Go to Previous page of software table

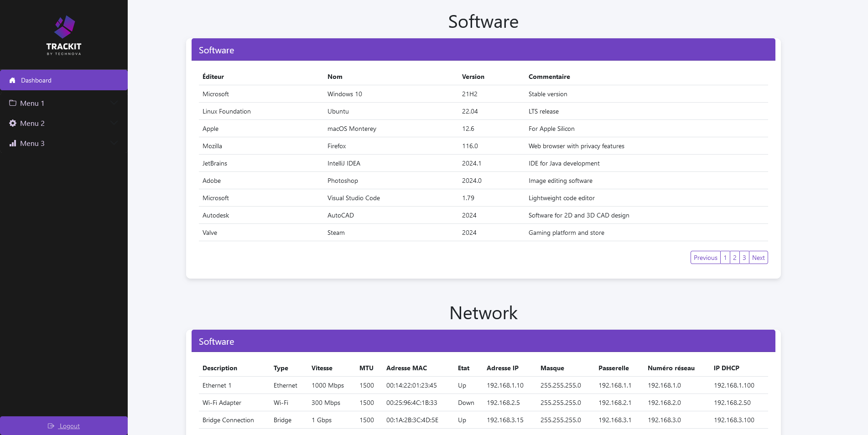[705, 258]
